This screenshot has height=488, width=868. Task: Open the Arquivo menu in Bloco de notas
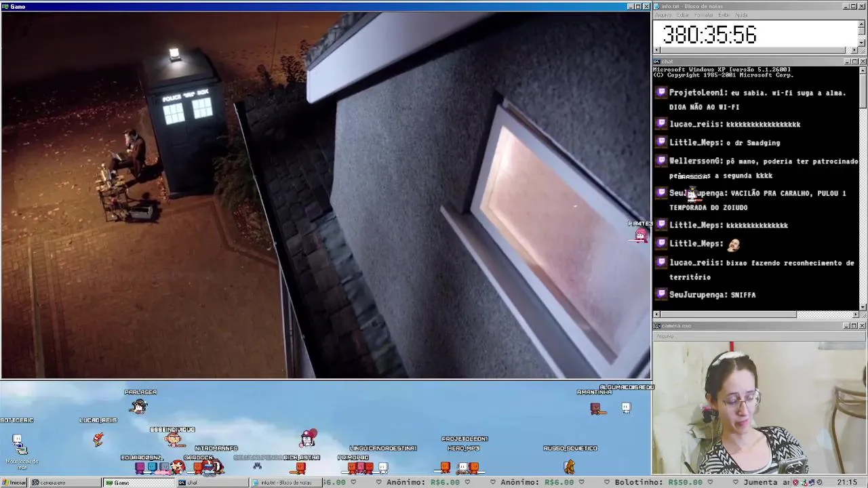(x=663, y=15)
